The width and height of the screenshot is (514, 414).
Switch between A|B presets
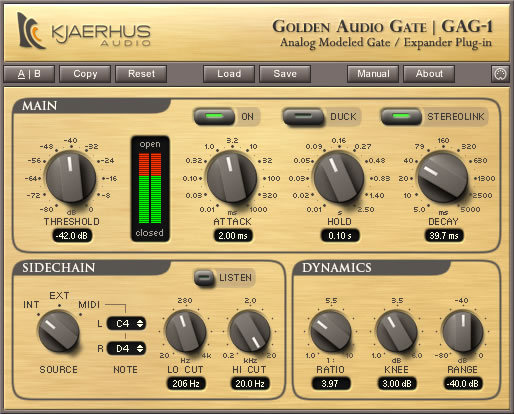[x=29, y=74]
